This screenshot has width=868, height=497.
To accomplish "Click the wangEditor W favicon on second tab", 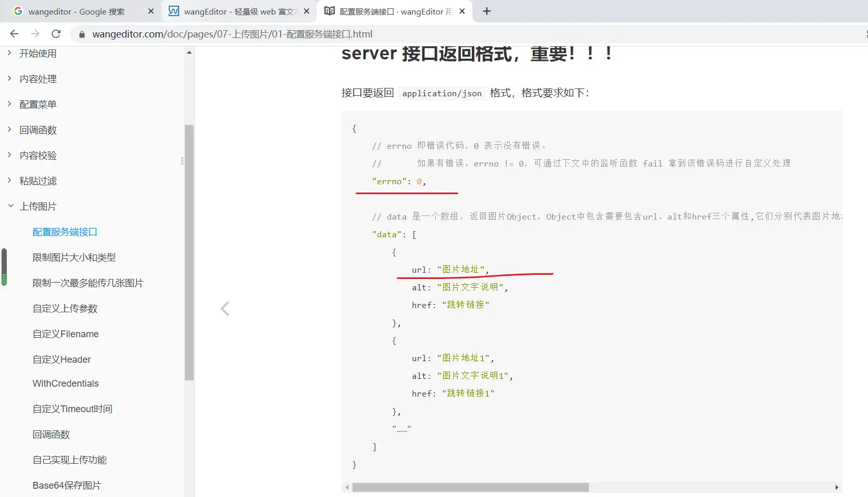I will tap(174, 11).
